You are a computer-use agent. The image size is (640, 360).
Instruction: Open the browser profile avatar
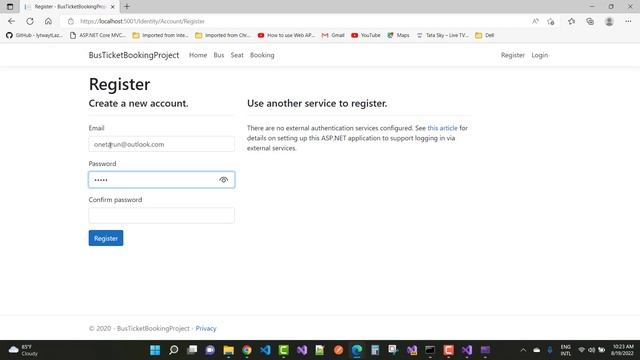coord(609,21)
